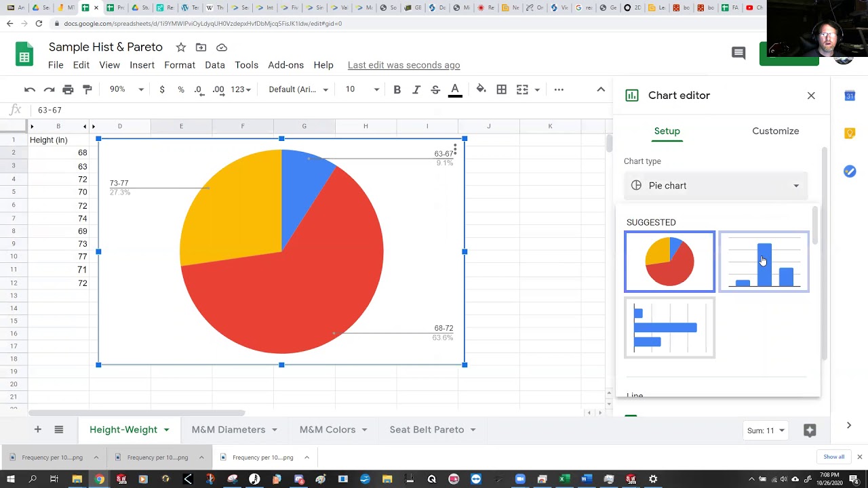Viewport: 868px width, 488px height.
Task: Click the redo icon in toolbar
Action: 49,89
